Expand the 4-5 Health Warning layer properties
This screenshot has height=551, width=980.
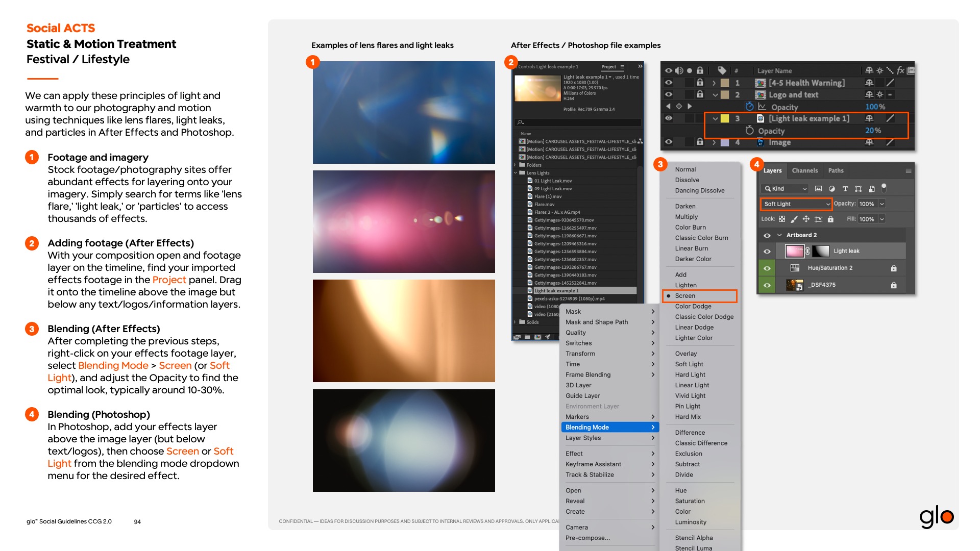click(x=714, y=83)
